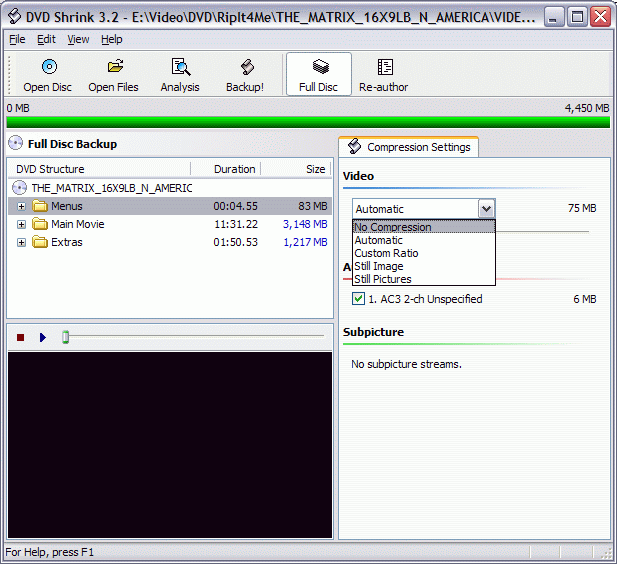The image size is (617, 564).
Task: Open the Compression Settings tab
Action: click(x=409, y=147)
